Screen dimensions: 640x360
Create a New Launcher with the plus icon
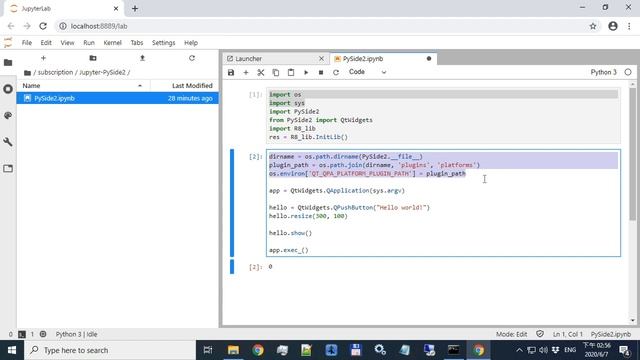pos(43,58)
